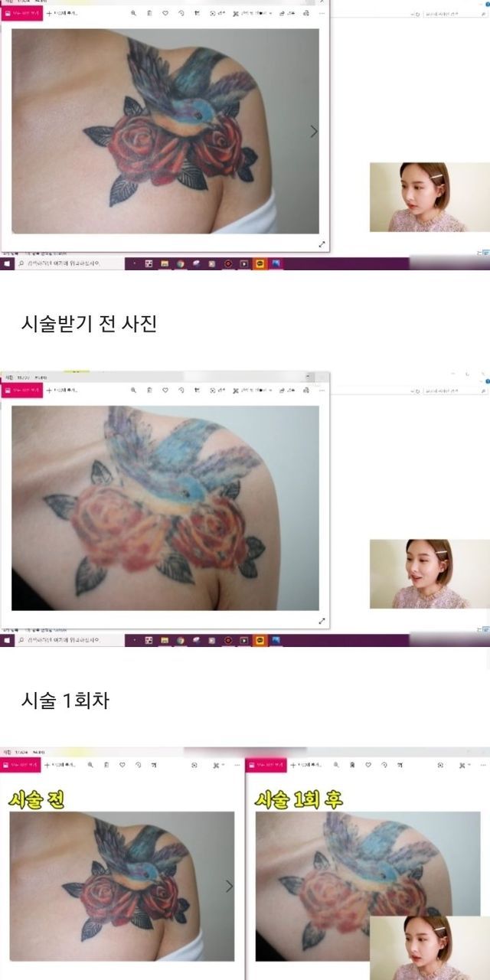The image size is (490, 980).
Task: Click pink See all photos button, top window
Action: pos(21,13)
